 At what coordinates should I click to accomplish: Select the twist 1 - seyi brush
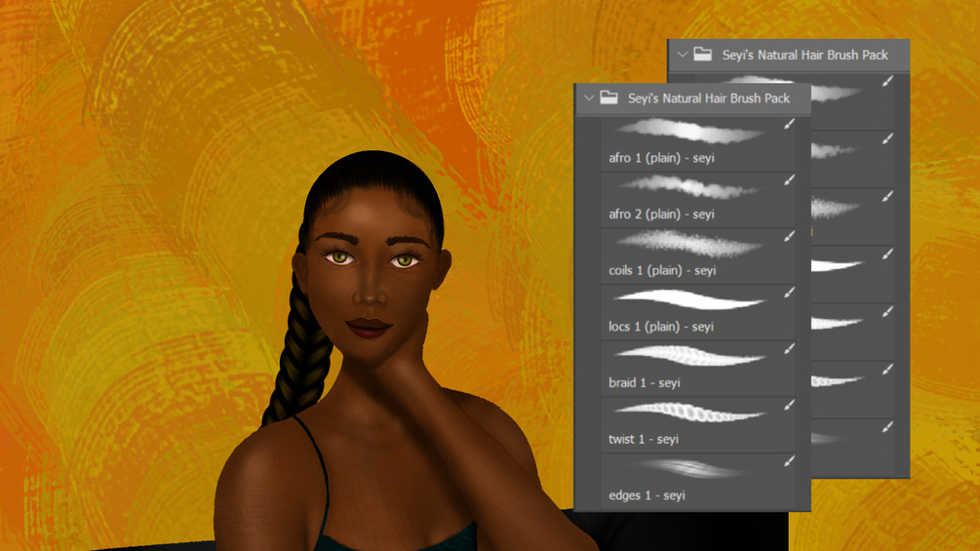(x=698, y=425)
